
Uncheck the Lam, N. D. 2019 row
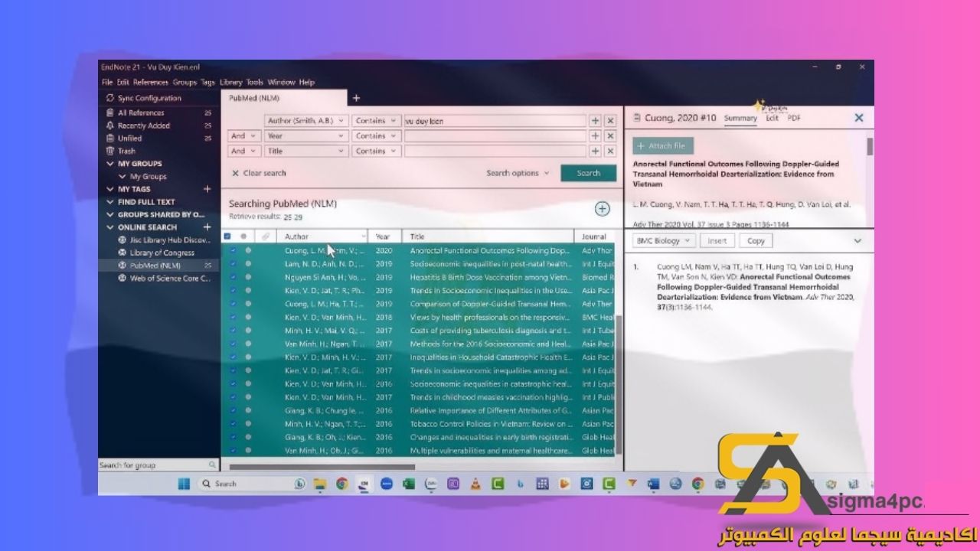(233, 264)
